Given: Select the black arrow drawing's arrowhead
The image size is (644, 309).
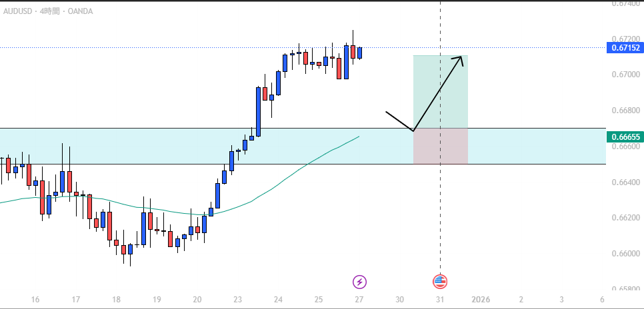Looking at the screenshot, I should 459,59.
